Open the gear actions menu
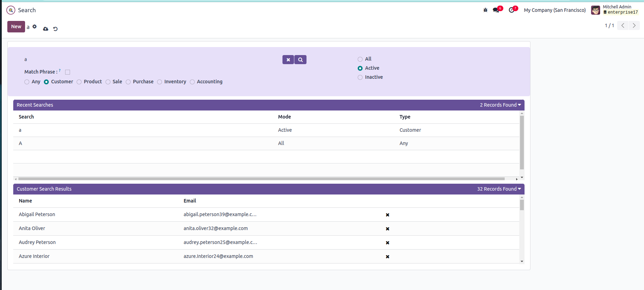 coord(34,26)
